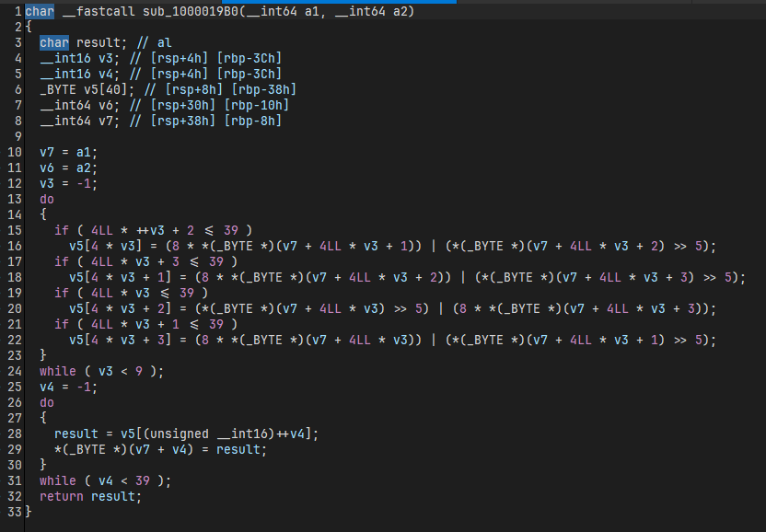Click line number 33 in the gutter
The width and height of the screenshot is (766, 532).
[15, 512]
